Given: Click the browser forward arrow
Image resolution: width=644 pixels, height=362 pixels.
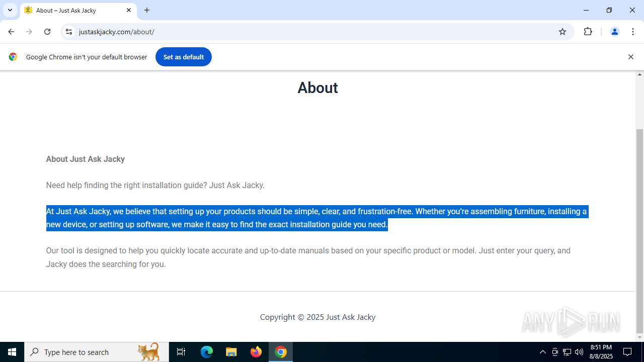Looking at the screenshot, I should tap(29, 32).
